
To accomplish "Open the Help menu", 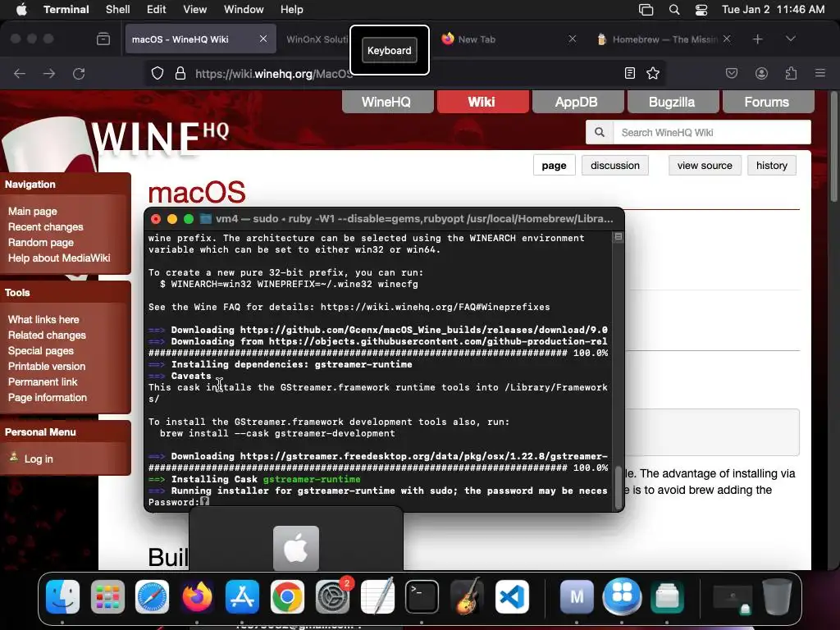I will pyautogui.click(x=292, y=10).
